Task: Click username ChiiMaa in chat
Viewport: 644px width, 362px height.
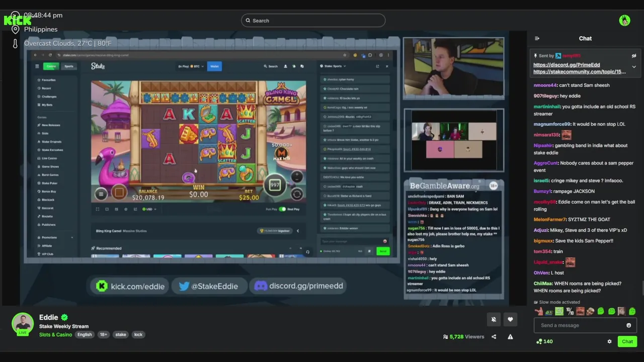Action: point(543,283)
